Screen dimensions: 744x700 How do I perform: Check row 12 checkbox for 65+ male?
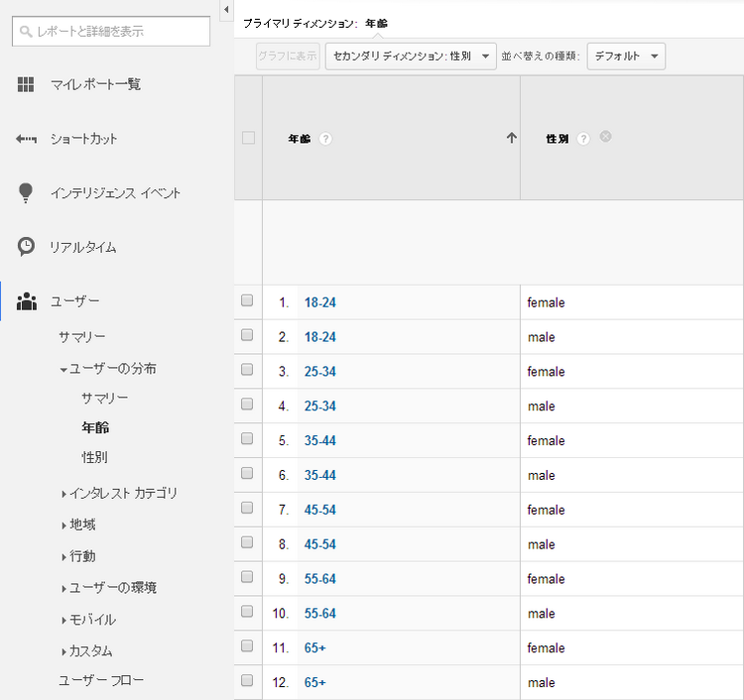click(247, 680)
